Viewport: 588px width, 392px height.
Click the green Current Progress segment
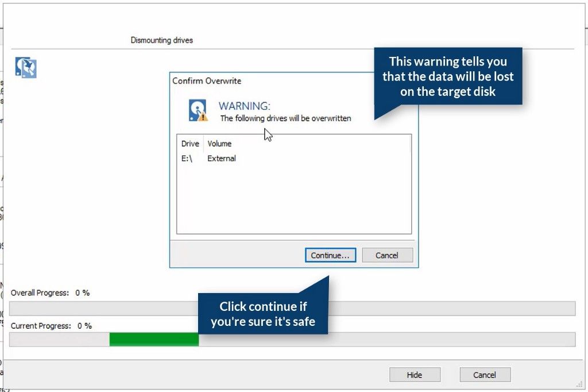(154, 340)
